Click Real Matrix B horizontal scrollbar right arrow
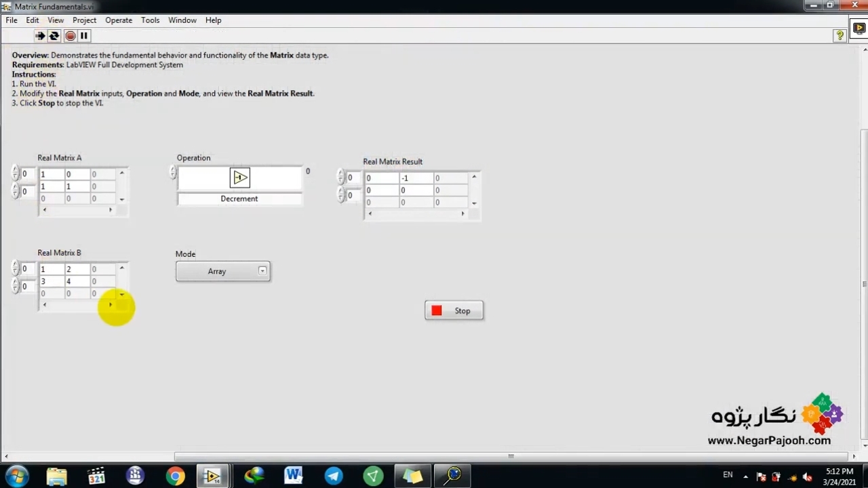Viewport: 868px width, 488px height. point(111,305)
